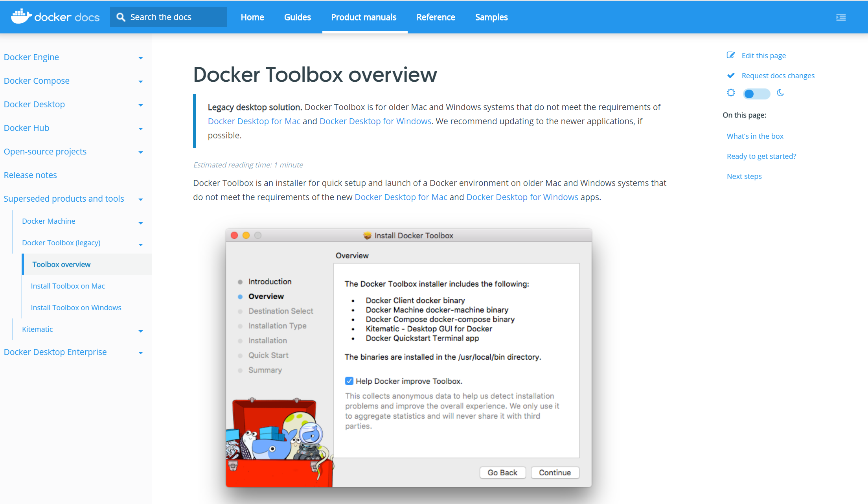Click the Install Docker Toolbox installer screenshot
Screen dimensions: 868x504
(x=409, y=358)
